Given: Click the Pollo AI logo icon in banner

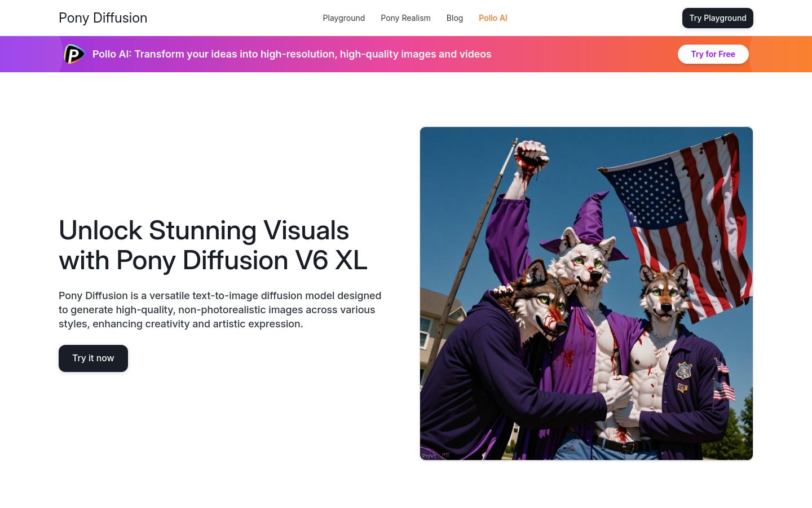Looking at the screenshot, I should point(74,54).
